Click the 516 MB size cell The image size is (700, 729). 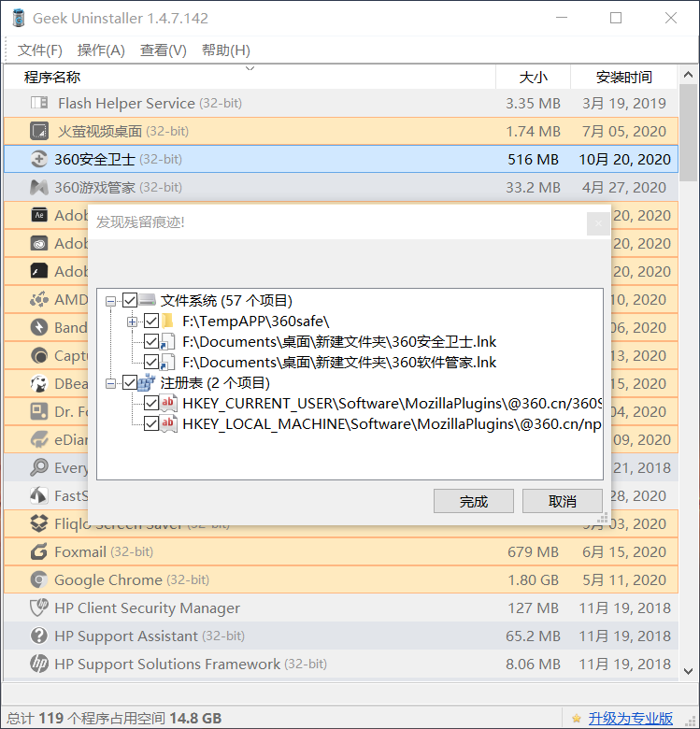[x=533, y=159]
